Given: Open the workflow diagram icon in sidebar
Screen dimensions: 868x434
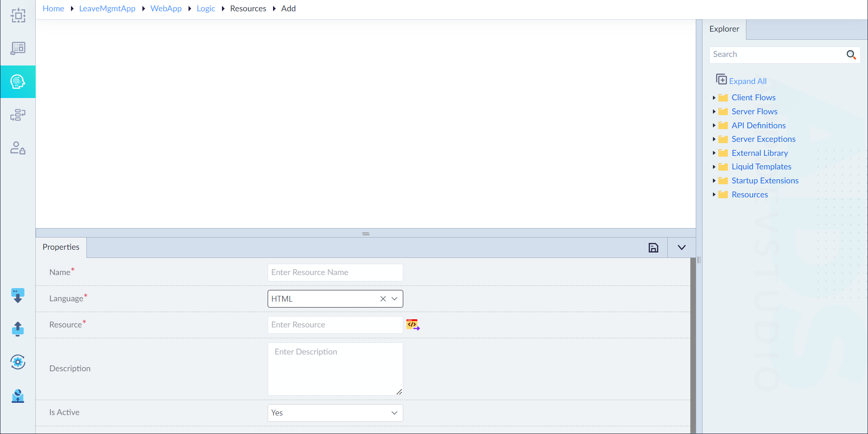Looking at the screenshot, I should coord(18,115).
